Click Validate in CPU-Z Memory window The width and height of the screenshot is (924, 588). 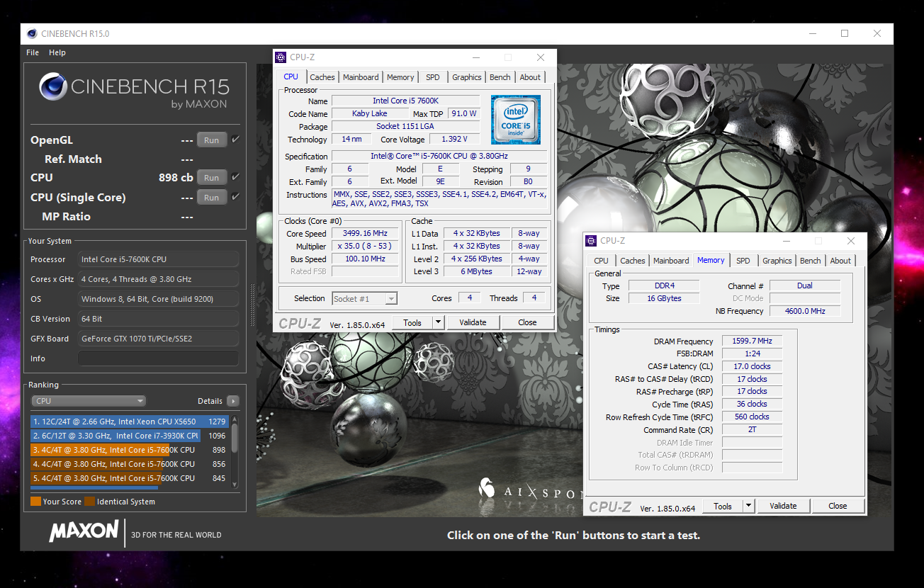tap(783, 506)
